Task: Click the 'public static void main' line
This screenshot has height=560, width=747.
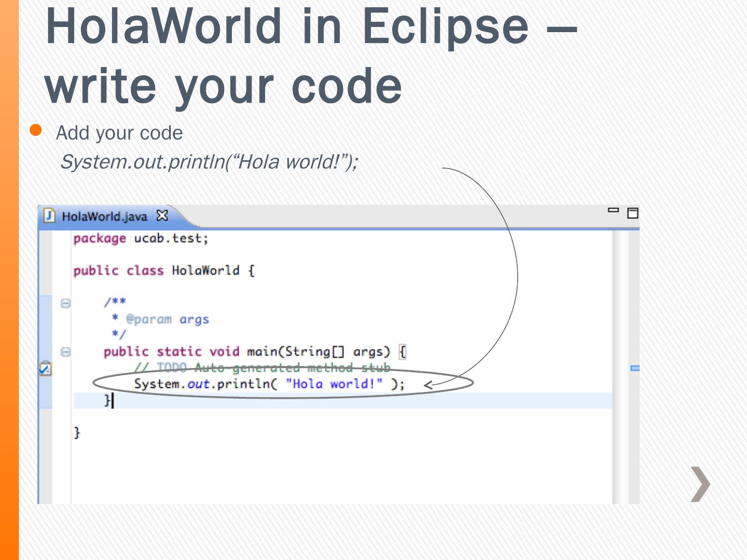Action: point(255,352)
